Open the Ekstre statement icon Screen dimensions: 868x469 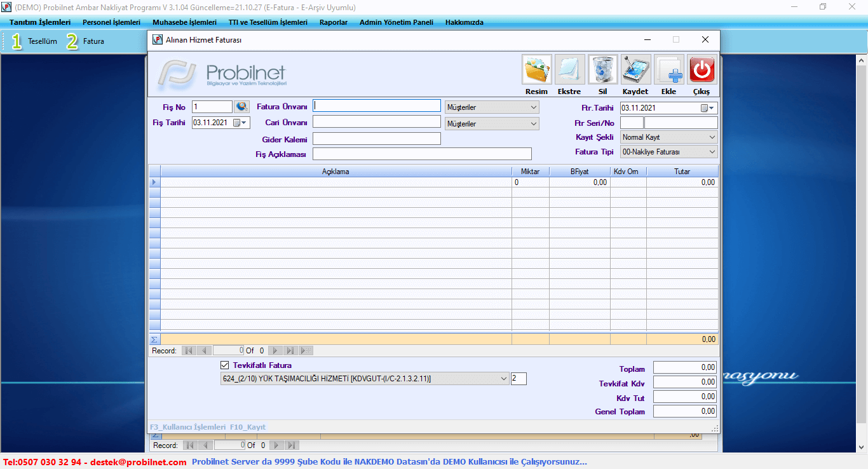point(569,70)
